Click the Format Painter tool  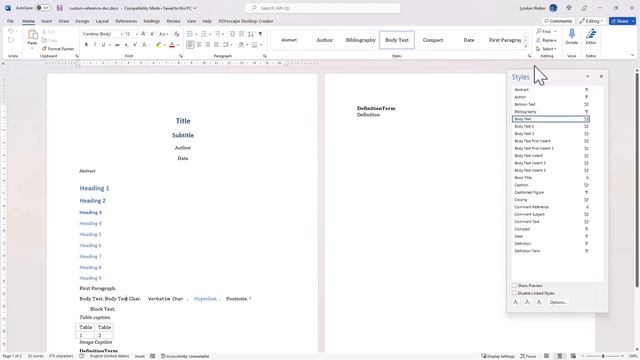click(58, 49)
